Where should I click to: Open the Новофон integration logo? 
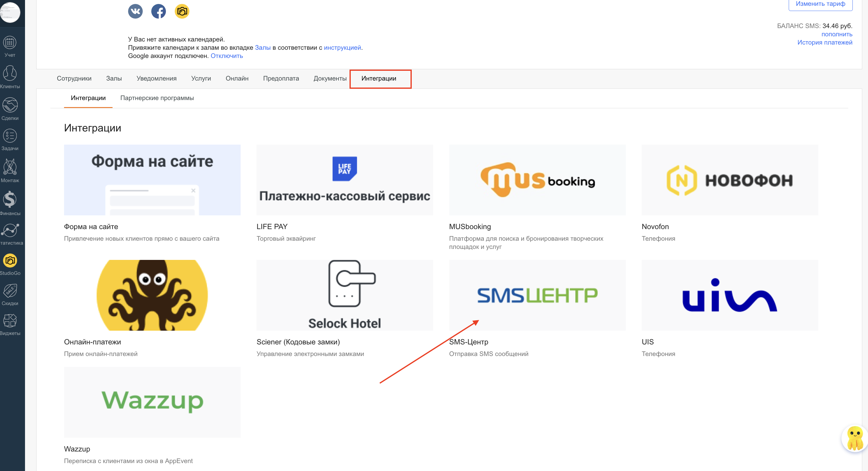tap(730, 180)
